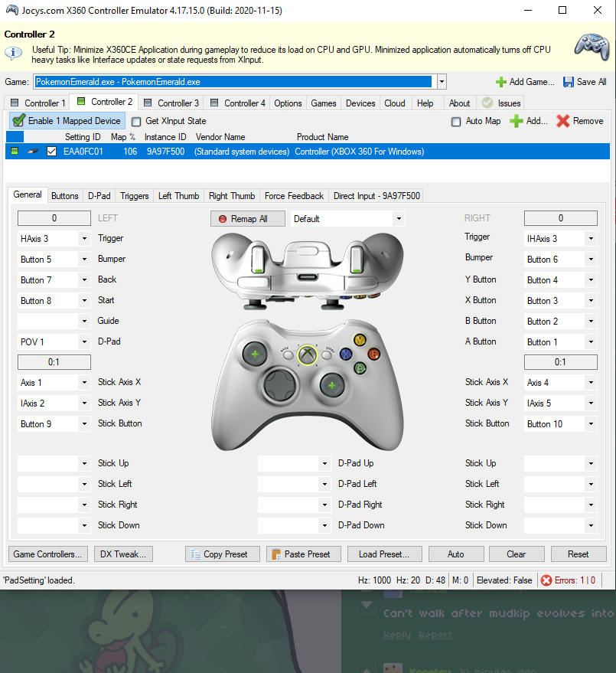Switch to the Controller 1 tab
Viewport: 616px width, 673px height.
[x=38, y=103]
